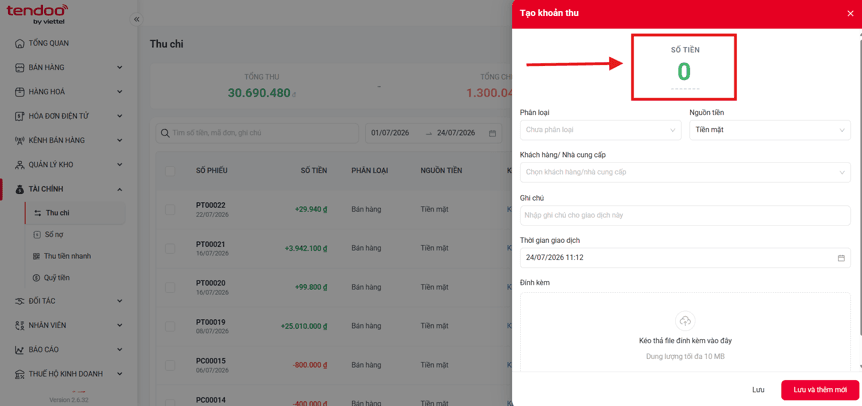862x406 pixels.
Task: Click the cloud upload icon in Đính kèm area
Action: pos(686,320)
